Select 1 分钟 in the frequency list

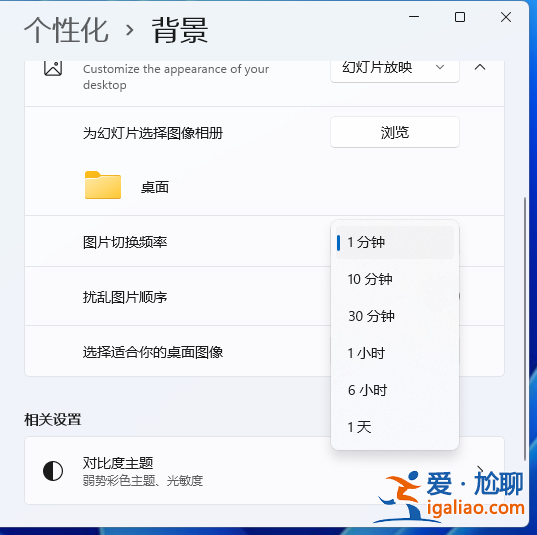pos(395,242)
